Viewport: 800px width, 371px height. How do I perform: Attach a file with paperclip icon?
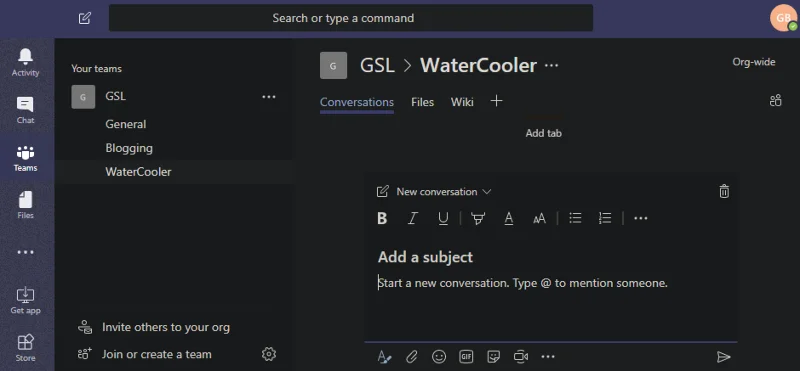pyautogui.click(x=412, y=357)
